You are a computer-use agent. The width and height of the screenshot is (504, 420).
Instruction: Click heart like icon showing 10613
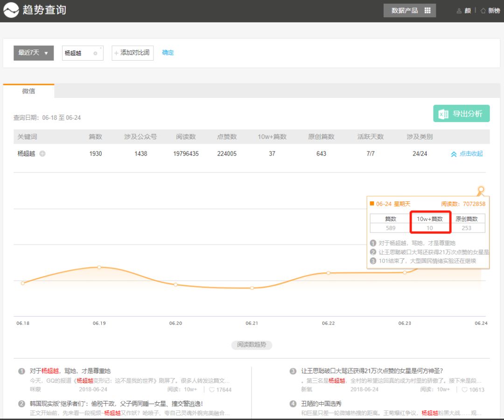465,390
